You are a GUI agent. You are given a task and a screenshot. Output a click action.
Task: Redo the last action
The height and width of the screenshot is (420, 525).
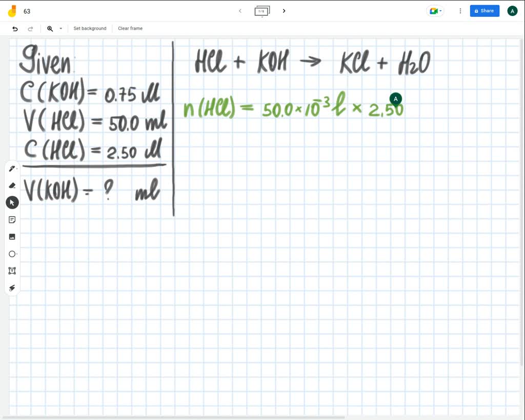point(30,29)
